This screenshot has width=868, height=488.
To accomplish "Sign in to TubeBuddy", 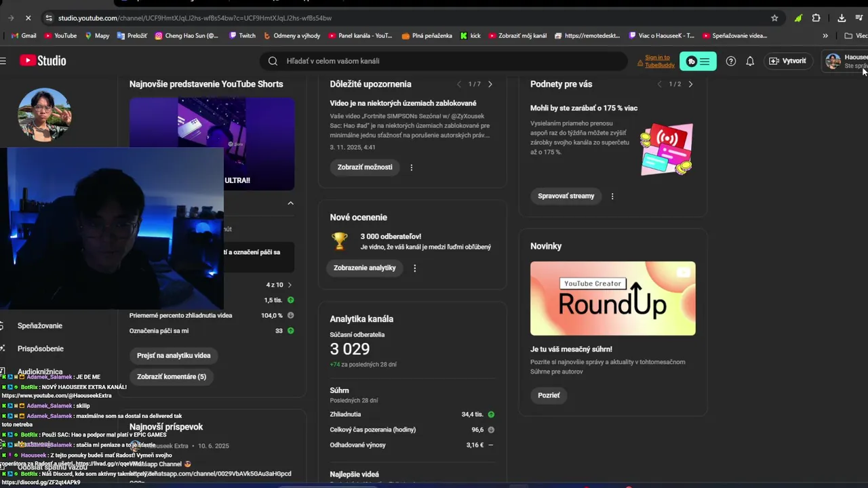I will (x=656, y=61).
